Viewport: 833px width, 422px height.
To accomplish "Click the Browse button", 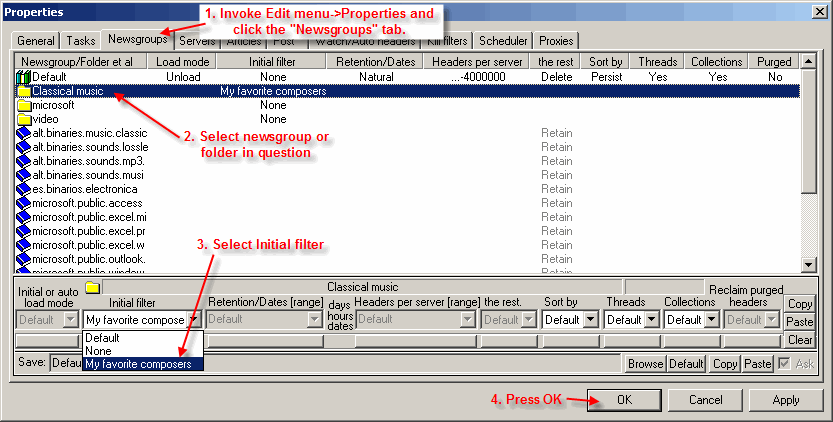I will pyautogui.click(x=645, y=364).
